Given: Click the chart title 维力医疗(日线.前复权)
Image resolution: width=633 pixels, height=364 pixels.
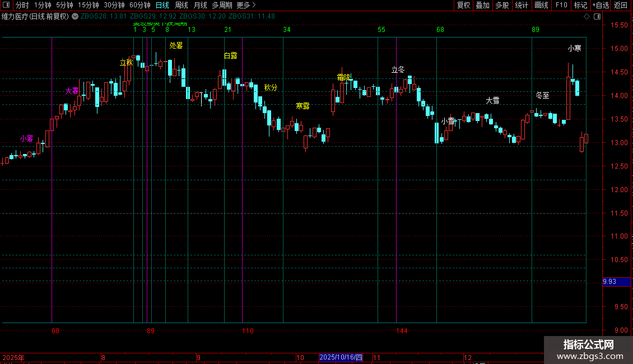Looking at the screenshot, I should [x=35, y=17].
